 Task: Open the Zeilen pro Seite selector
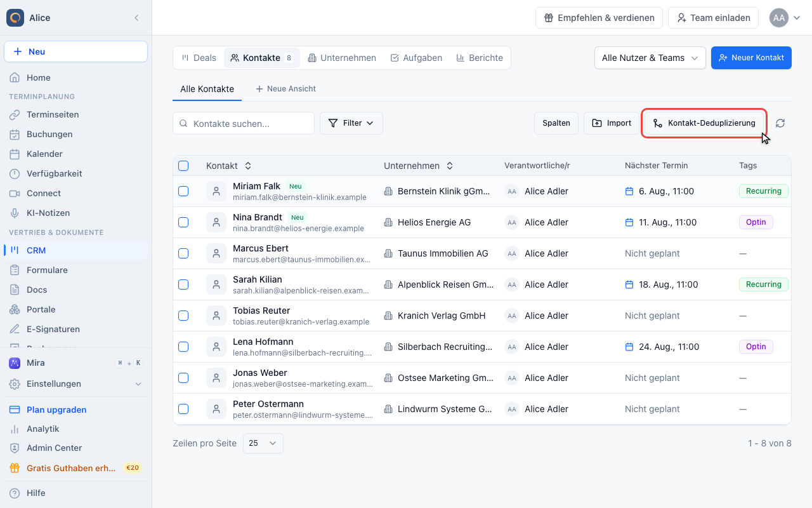[263, 443]
